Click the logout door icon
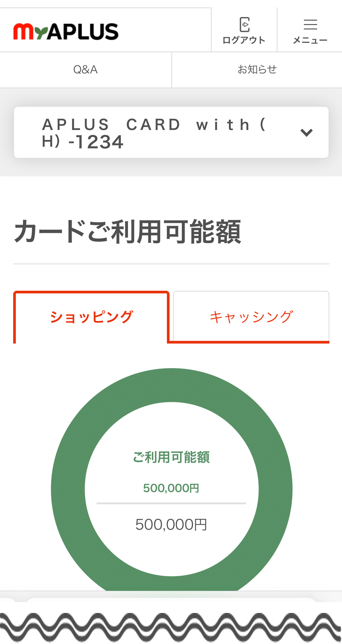Image resolution: width=342 pixels, height=644 pixels. point(244,25)
